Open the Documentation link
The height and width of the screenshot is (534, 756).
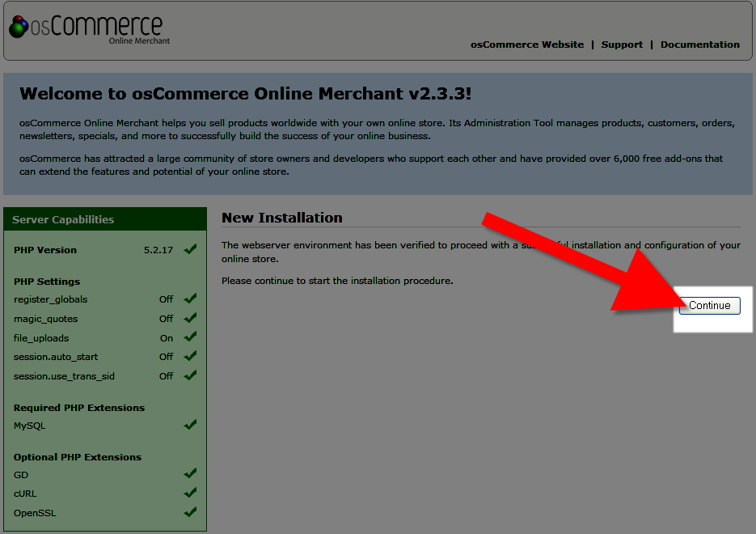pos(699,44)
